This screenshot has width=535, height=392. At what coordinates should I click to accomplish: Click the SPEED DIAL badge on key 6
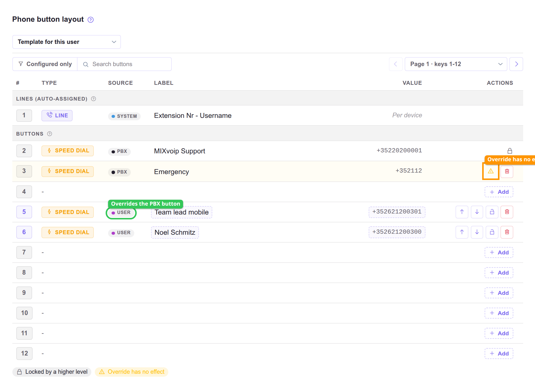click(x=68, y=232)
